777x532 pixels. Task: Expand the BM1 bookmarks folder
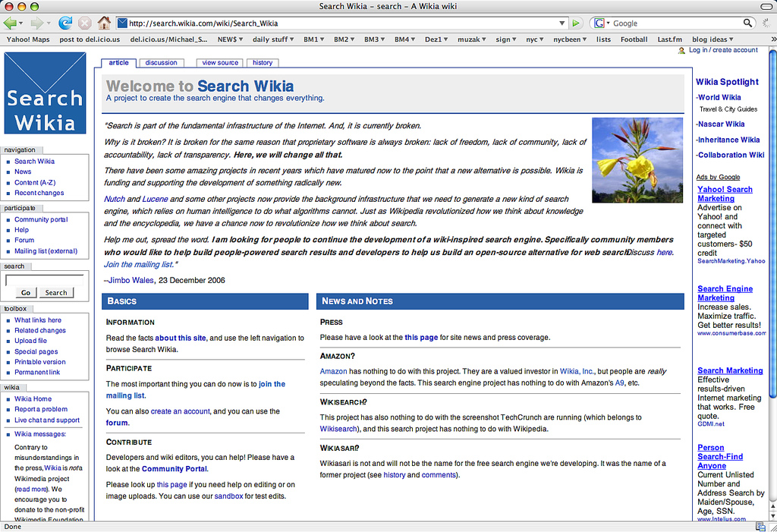point(313,39)
